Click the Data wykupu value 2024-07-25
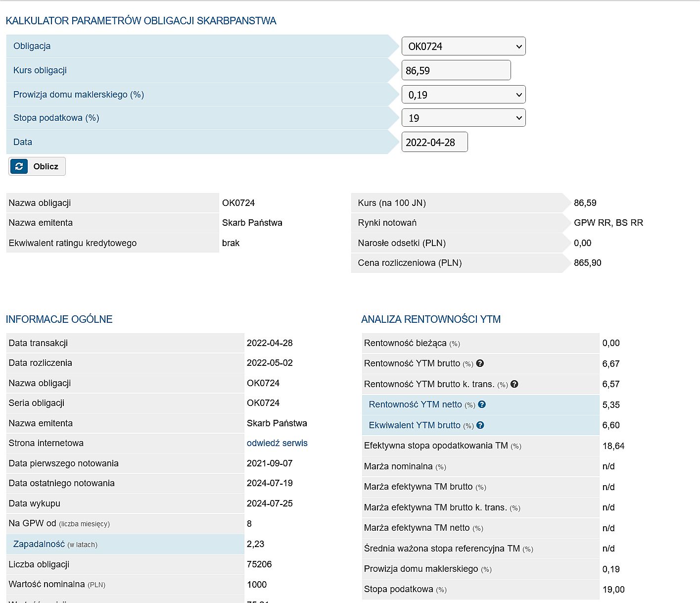This screenshot has height=603, width=700. pos(270,503)
